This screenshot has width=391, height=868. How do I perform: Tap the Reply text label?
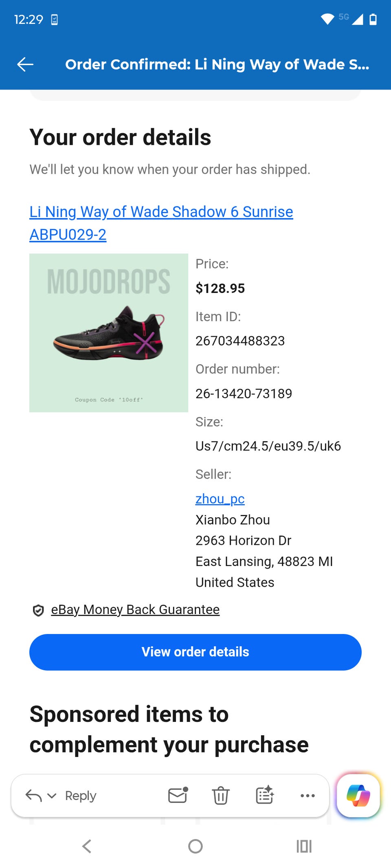click(81, 795)
